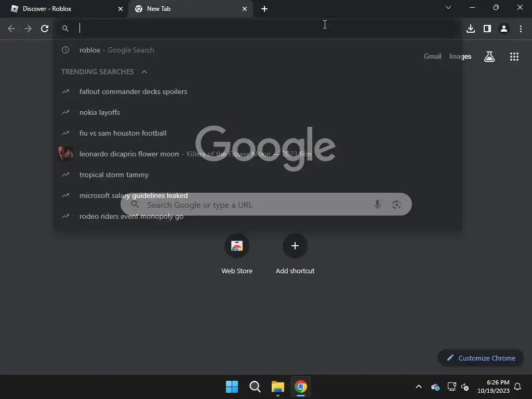Close the New Tab tab
The image size is (532, 399).
(244, 9)
